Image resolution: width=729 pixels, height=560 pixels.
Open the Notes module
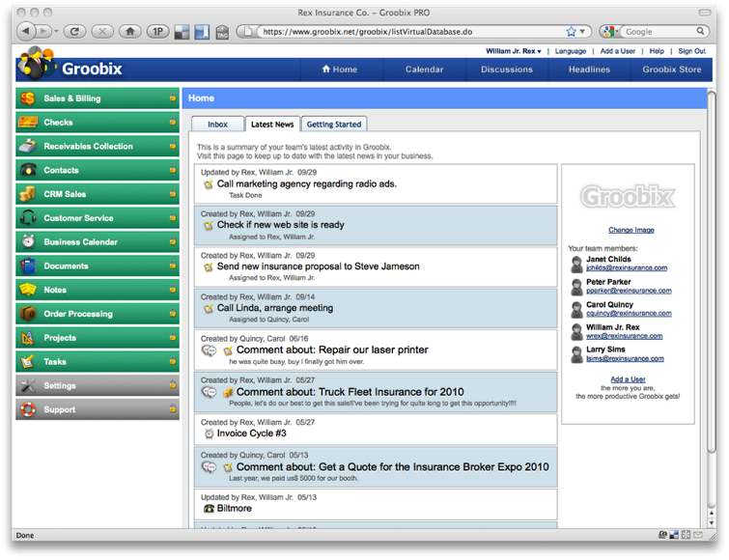(98, 290)
